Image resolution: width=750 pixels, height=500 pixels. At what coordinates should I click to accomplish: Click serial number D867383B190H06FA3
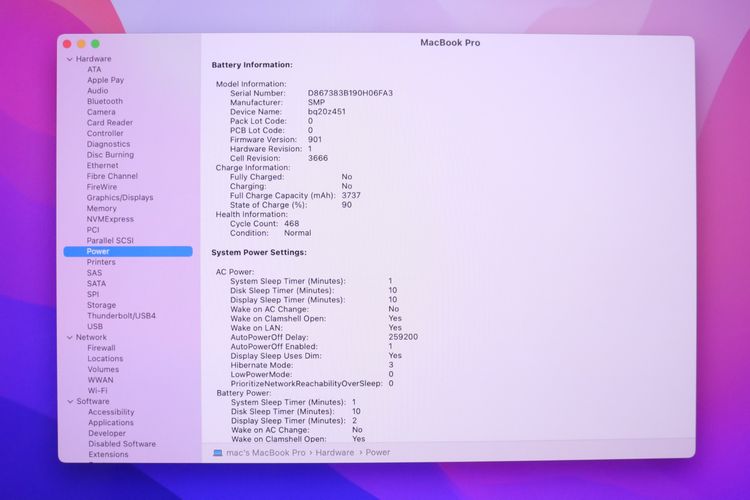point(350,93)
